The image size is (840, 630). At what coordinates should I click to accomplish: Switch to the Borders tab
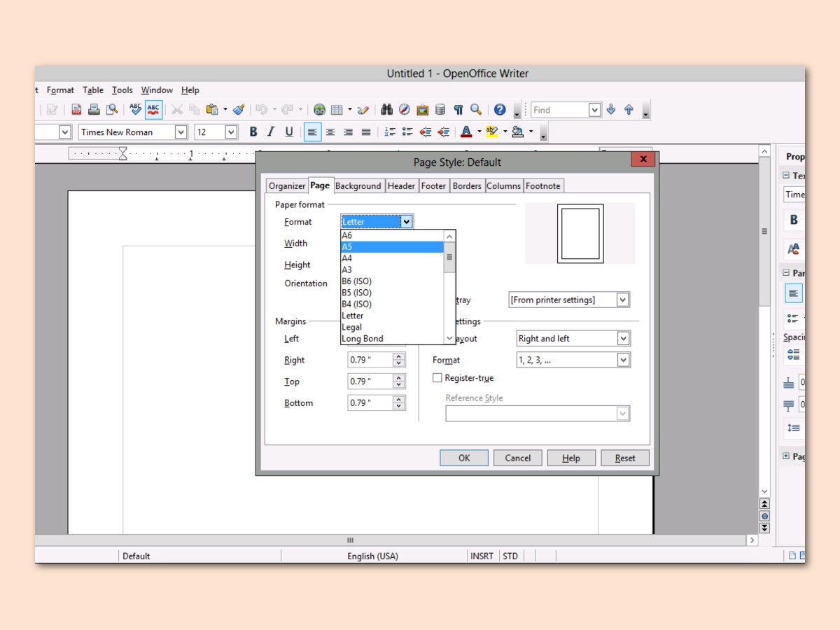click(x=467, y=185)
